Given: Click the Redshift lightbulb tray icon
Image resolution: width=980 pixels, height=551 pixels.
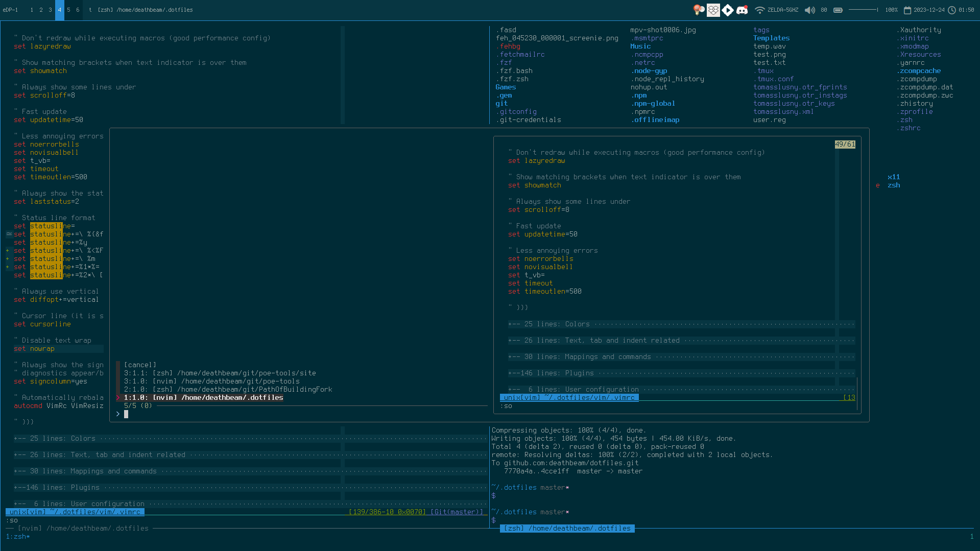Looking at the screenshot, I should [x=699, y=10].
